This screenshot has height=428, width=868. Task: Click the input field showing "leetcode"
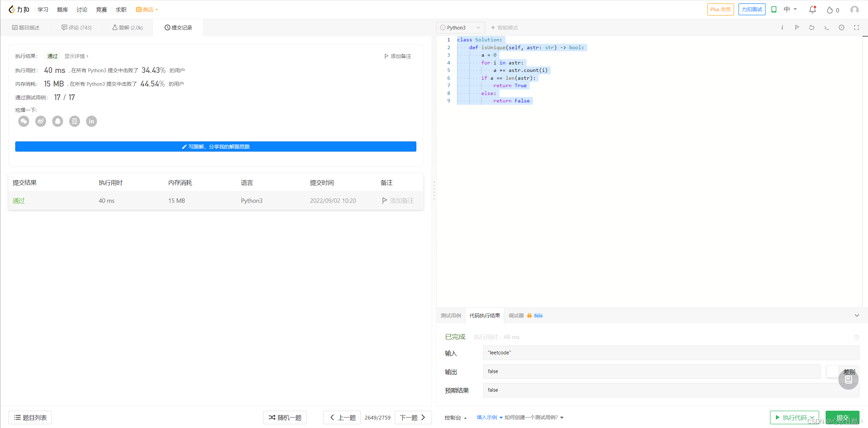(x=671, y=353)
